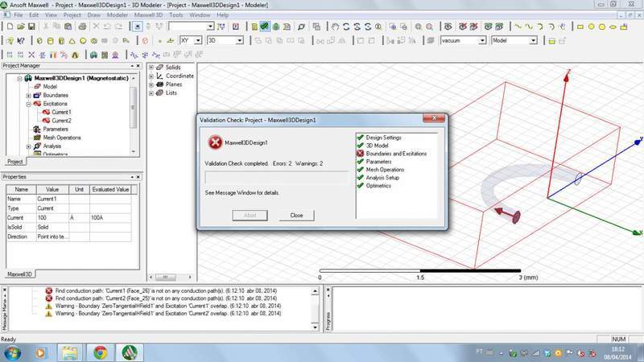Open the vacuum material dropdown
The width and height of the screenshot is (644, 362).
click(x=483, y=40)
